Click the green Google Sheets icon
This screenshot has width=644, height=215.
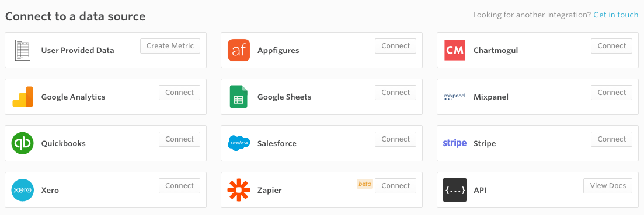[x=239, y=97]
